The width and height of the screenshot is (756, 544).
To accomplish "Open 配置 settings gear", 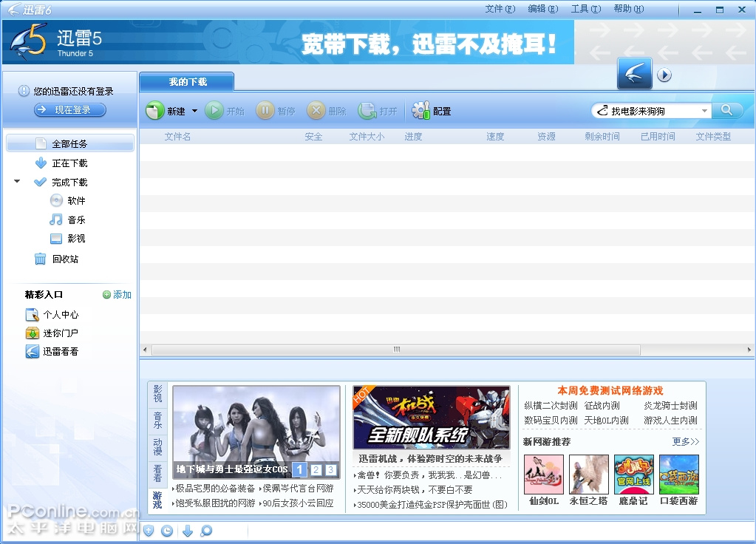I will pyautogui.click(x=431, y=111).
